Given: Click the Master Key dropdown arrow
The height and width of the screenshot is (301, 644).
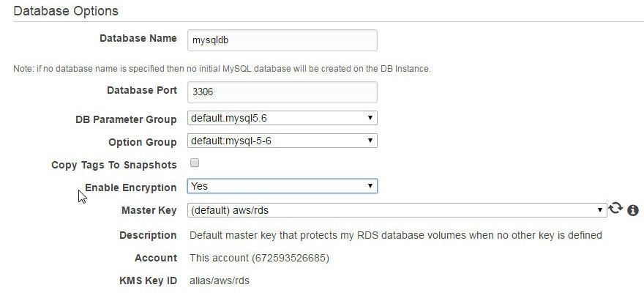Looking at the screenshot, I should point(599,210).
